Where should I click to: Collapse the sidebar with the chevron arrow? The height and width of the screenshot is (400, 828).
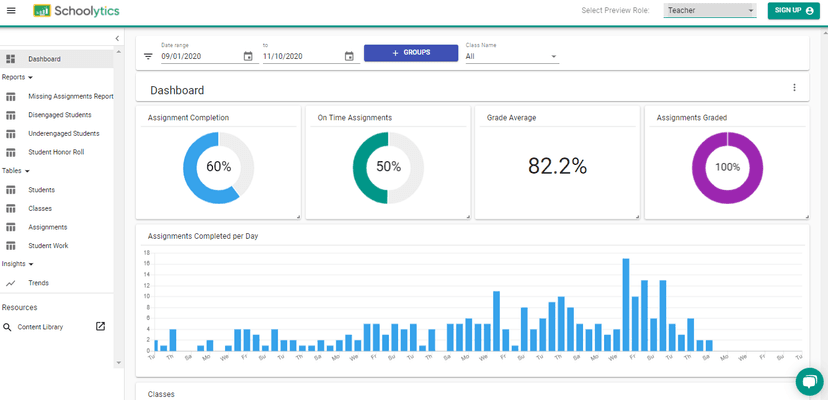coord(117,39)
